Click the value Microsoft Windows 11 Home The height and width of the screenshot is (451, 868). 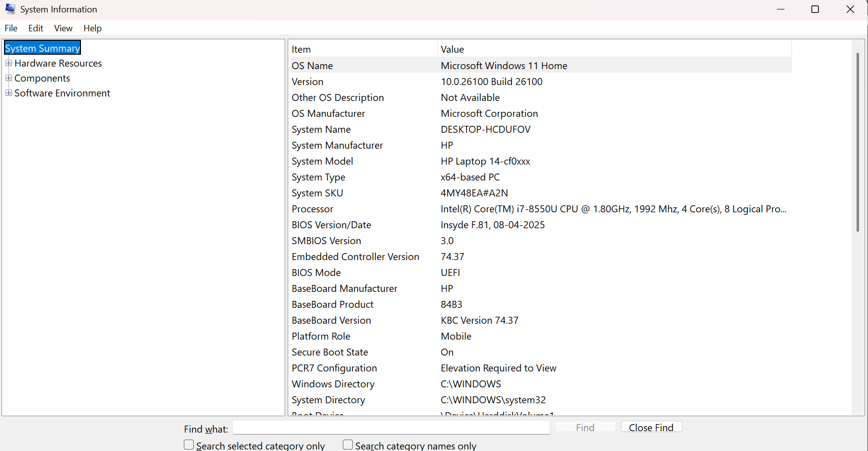[x=504, y=66]
